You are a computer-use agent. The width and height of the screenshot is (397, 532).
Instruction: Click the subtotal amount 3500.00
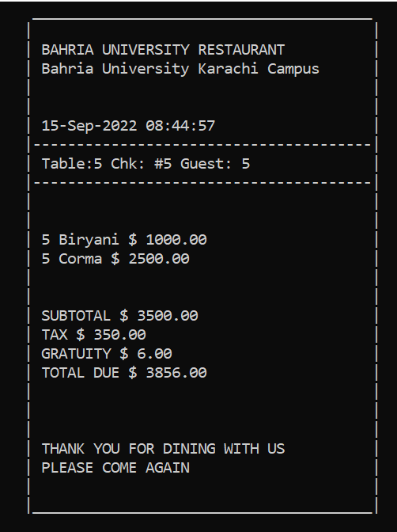(x=167, y=316)
